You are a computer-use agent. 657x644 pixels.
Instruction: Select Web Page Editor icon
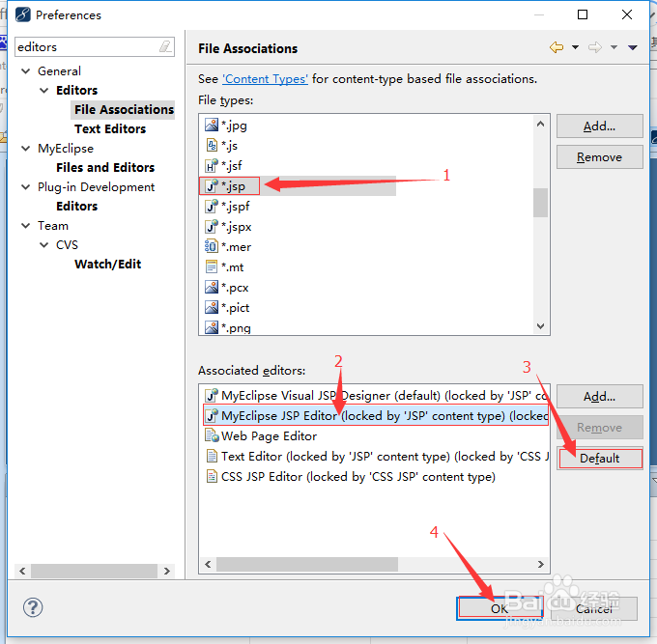click(212, 435)
